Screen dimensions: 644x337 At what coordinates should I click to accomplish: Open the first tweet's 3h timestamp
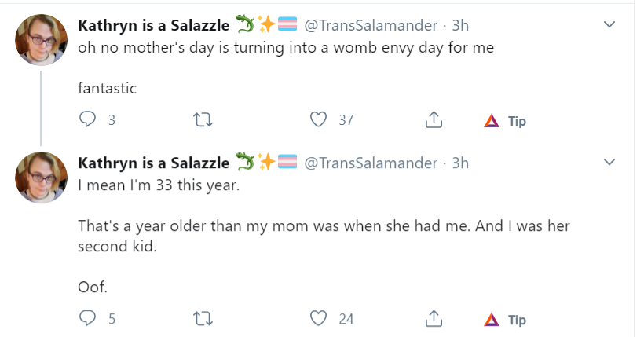(x=460, y=25)
